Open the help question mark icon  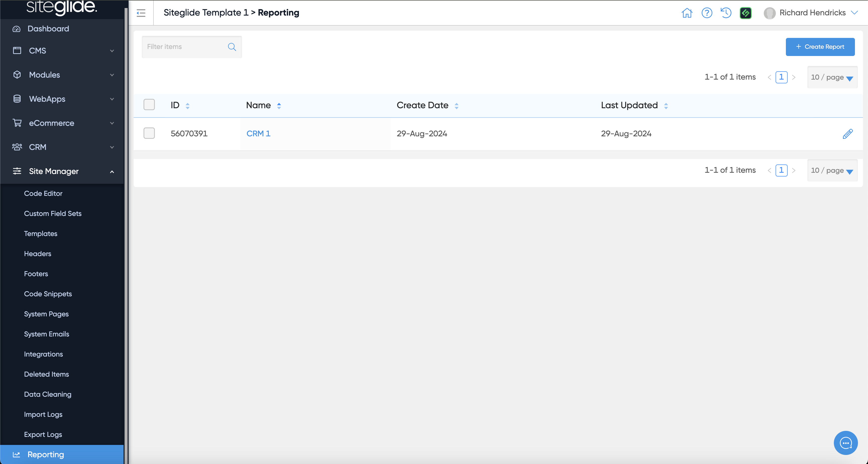[x=707, y=13]
